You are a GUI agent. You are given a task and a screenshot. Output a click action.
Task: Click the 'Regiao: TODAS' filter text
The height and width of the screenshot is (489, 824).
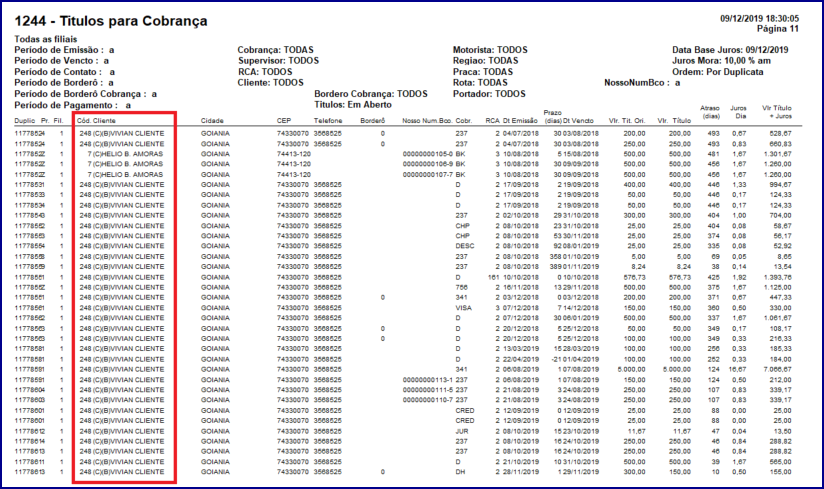(486, 61)
